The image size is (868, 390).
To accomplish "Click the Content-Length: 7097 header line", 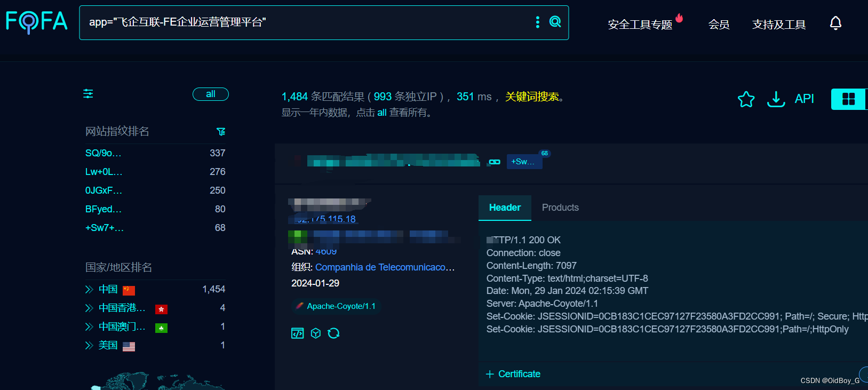I will point(531,266).
